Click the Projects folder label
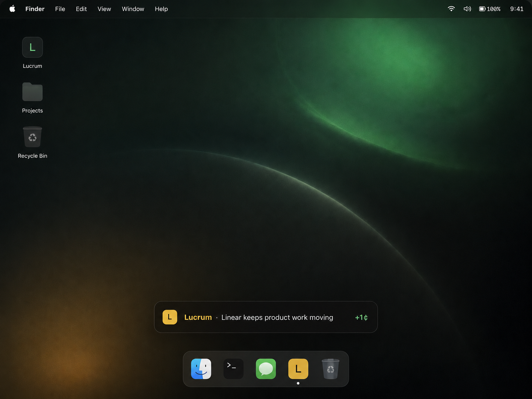The image size is (532, 399). 32,111
